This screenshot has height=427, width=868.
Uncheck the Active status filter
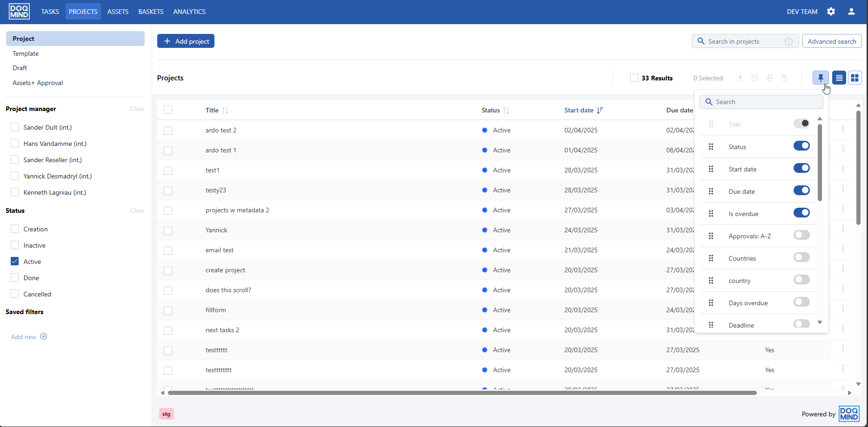[15, 261]
